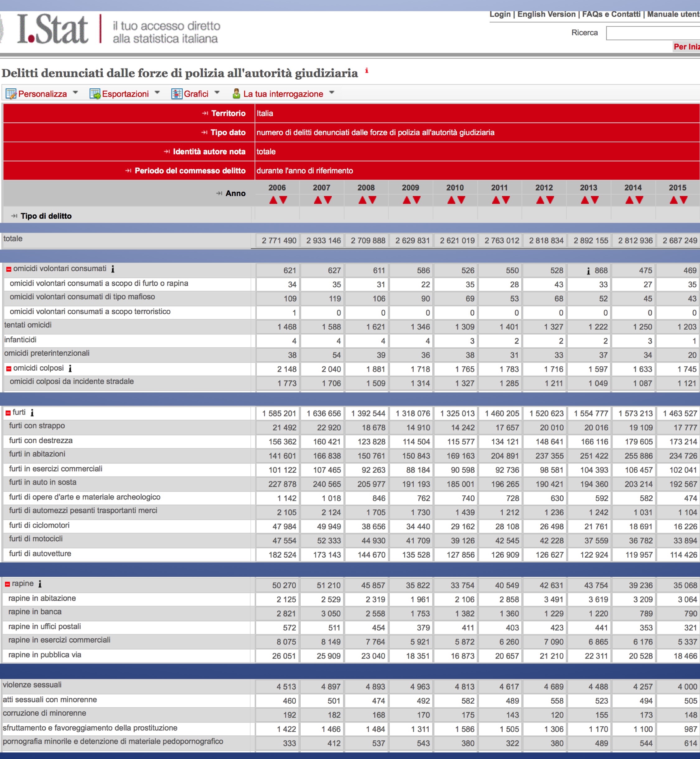Click the La tua interrogazione user icon
The height and width of the screenshot is (759, 700).
236,94
